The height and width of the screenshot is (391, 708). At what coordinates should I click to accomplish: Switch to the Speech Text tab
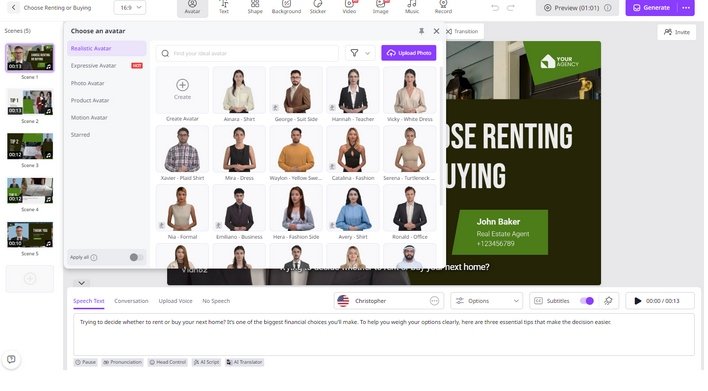(88, 301)
